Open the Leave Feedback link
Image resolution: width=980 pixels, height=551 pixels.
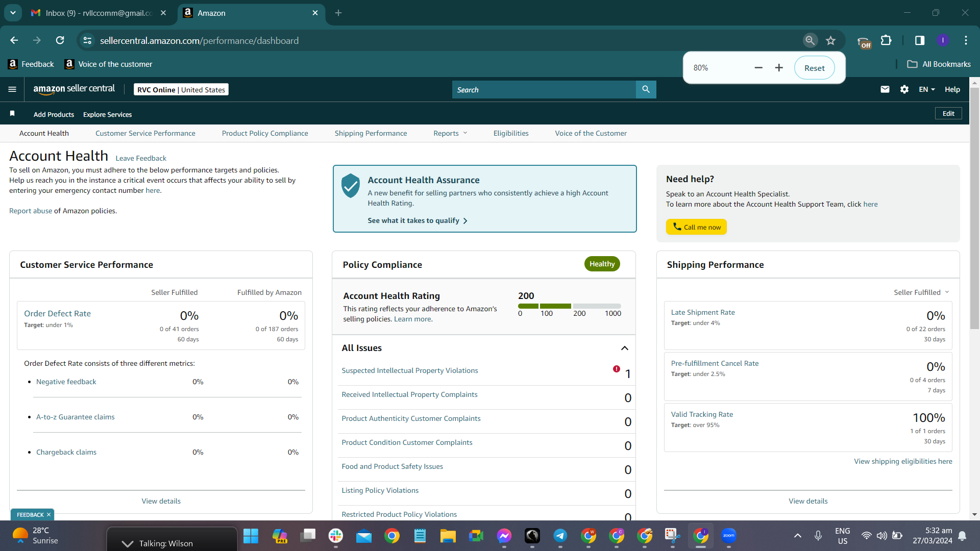pyautogui.click(x=141, y=158)
